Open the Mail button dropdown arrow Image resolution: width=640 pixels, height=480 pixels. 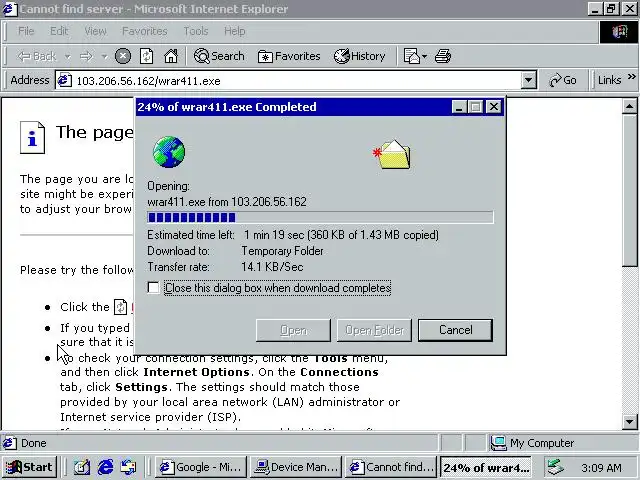point(424,56)
